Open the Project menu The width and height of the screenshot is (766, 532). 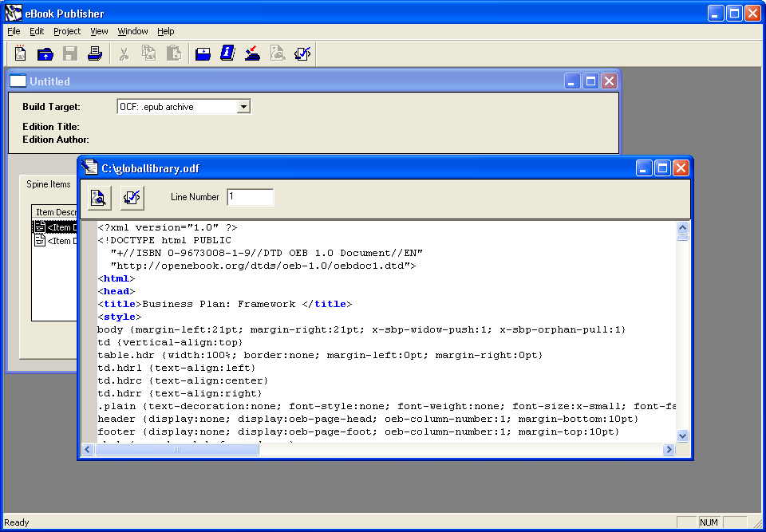[x=67, y=31]
